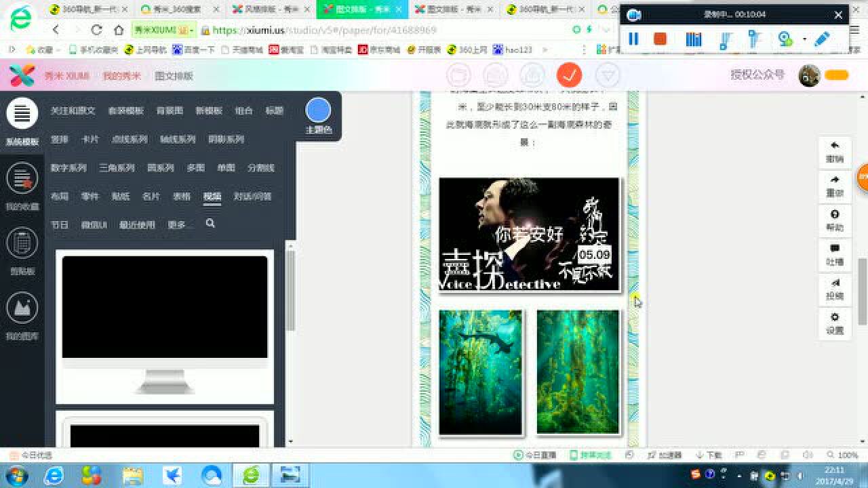Select the kelp forest image without shark

point(578,372)
